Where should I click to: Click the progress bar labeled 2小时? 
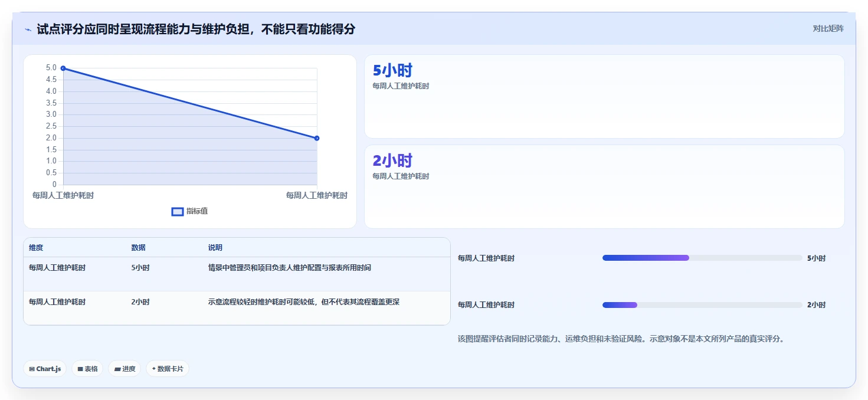tap(702, 305)
